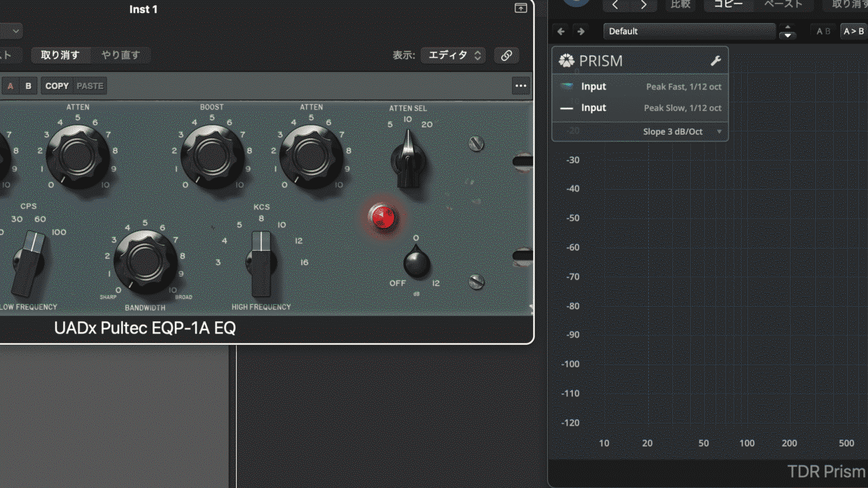Select the Peak Slow Input entry
Image resolution: width=868 pixels, height=488 pixels.
pyautogui.click(x=593, y=108)
